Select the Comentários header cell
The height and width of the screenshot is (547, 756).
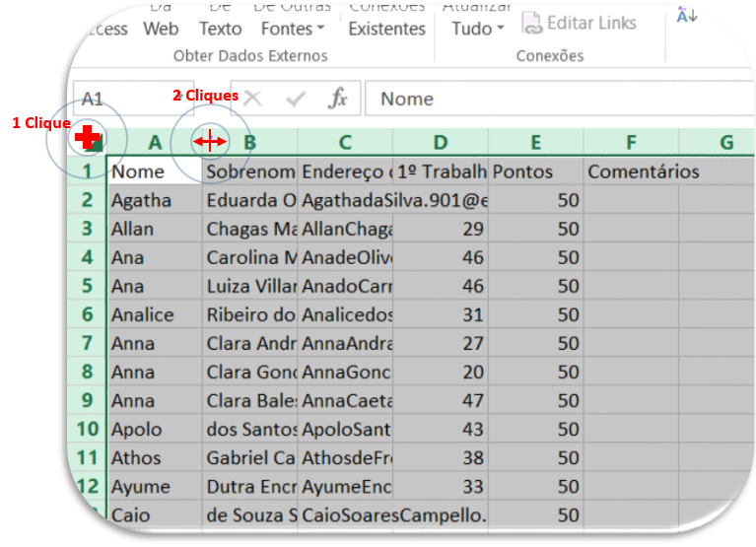click(x=631, y=171)
